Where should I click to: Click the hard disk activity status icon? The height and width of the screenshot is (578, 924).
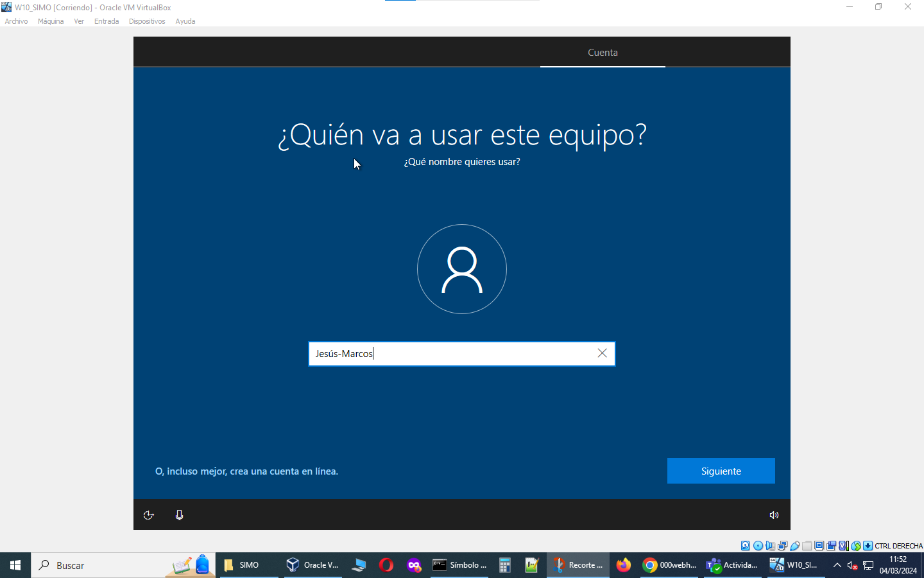click(746, 546)
